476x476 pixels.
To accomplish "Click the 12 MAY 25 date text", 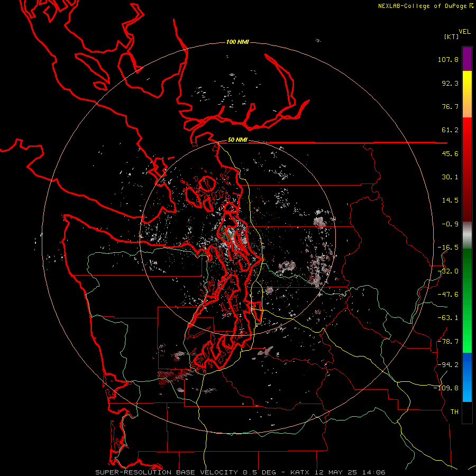I will tap(337, 472).
